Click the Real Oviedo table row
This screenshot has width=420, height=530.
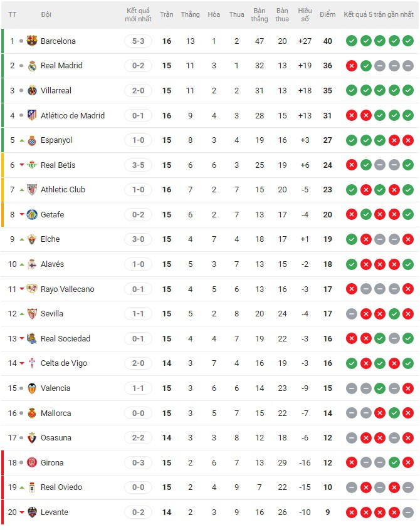click(x=188, y=487)
